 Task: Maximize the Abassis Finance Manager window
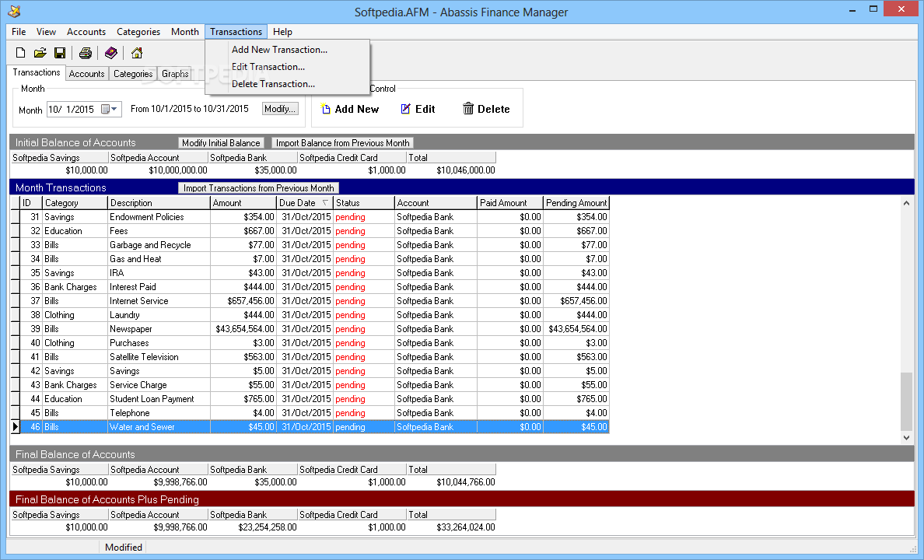873,9
